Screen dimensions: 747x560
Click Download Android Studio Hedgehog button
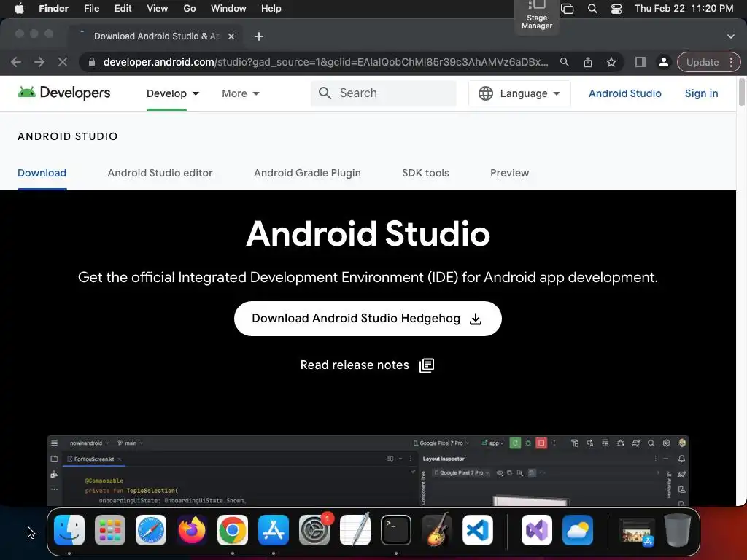(x=368, y=319)
